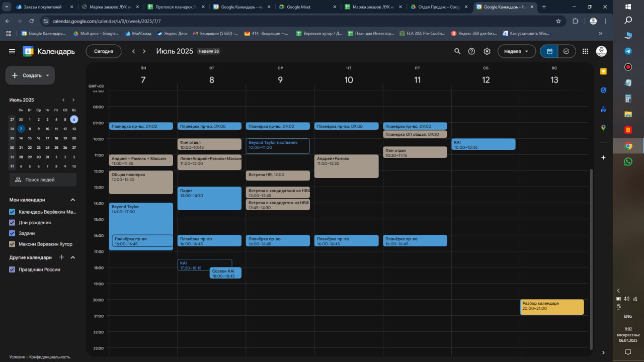Image resolution: width=644 pixels, height=362 pixels.
Task: Expand the Создать button dropdown
Action: (x=47, y=75)
